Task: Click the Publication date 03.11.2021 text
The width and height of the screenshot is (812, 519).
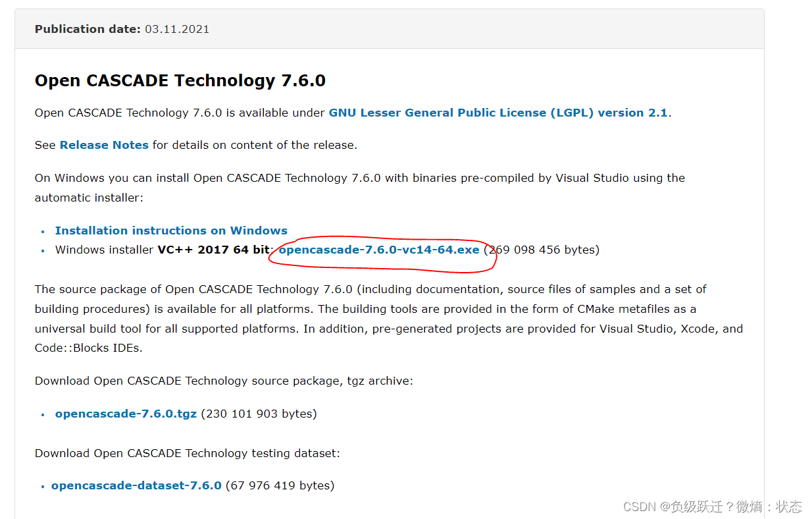Action: (x=122, y=29)
